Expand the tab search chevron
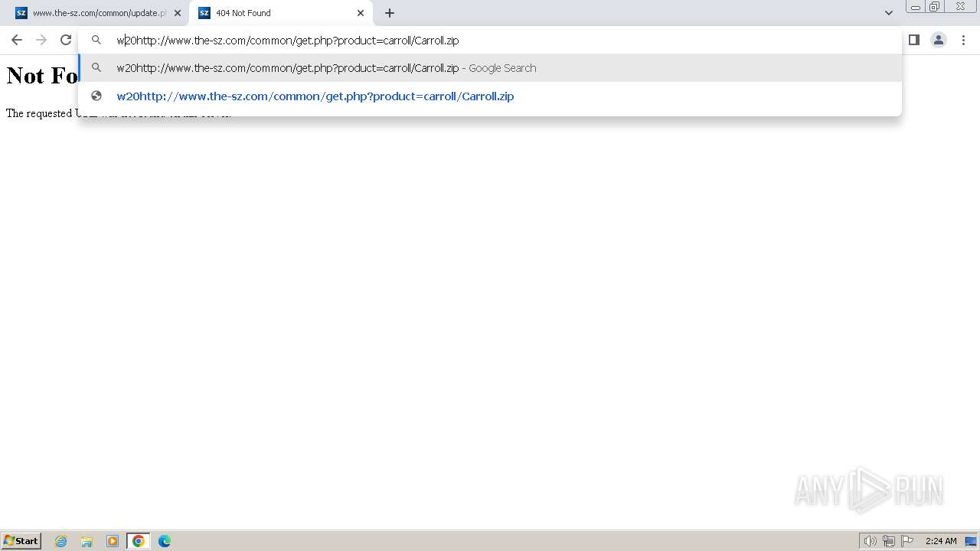 [x=888, y=13]
